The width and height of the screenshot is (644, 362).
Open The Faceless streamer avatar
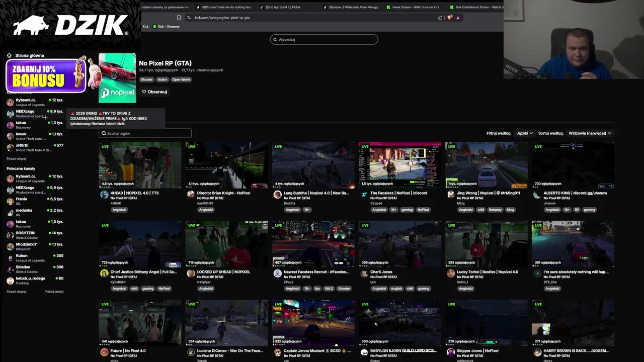pos(364,195)
